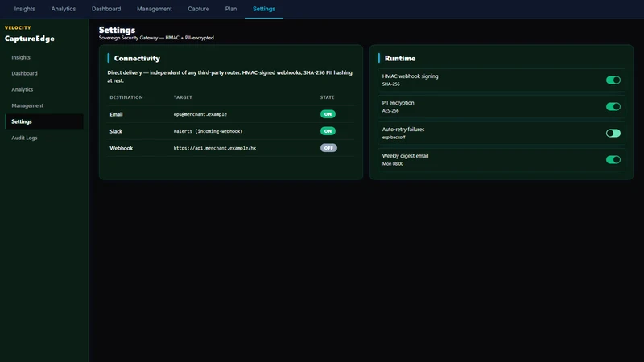The image size is (644, 362).
Task: Disable PII encryption AES-256 switch
Action: (613, 107)
